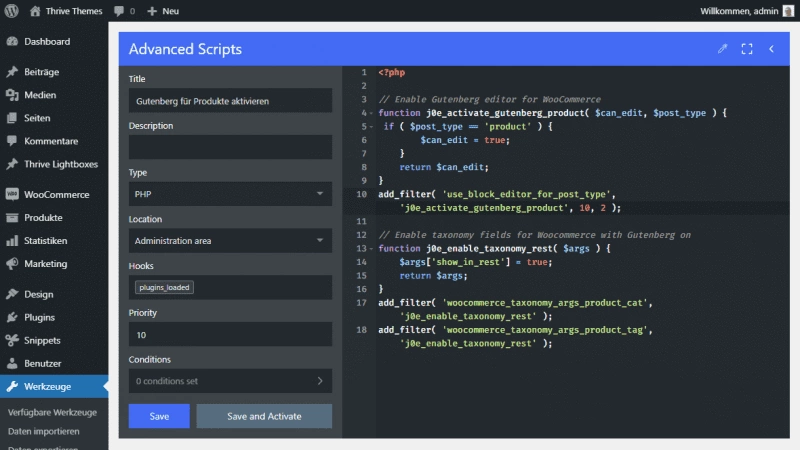Click the WordPress logo icon
Viewport: 800px width, 450px height.
point(11,11)
